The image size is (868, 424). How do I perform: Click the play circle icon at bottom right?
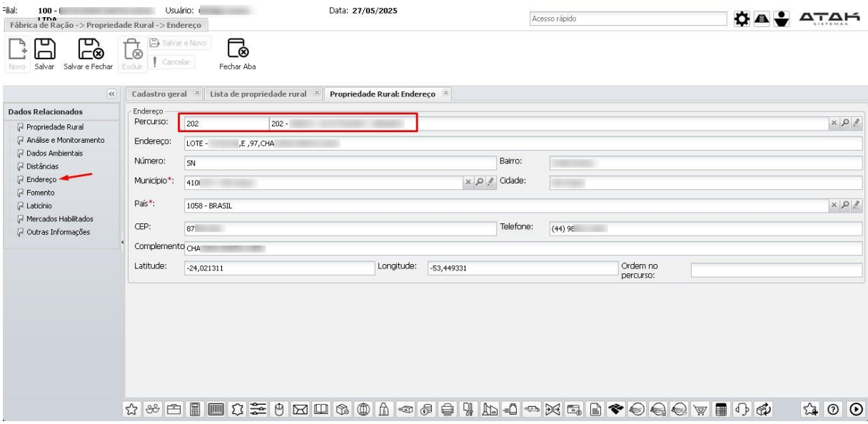point(855,410)
